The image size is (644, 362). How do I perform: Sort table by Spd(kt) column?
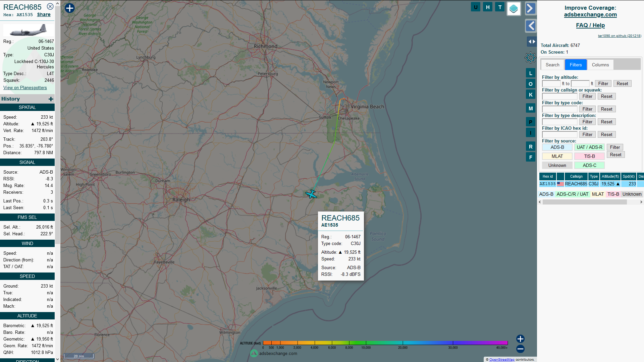tap(629, 177)
